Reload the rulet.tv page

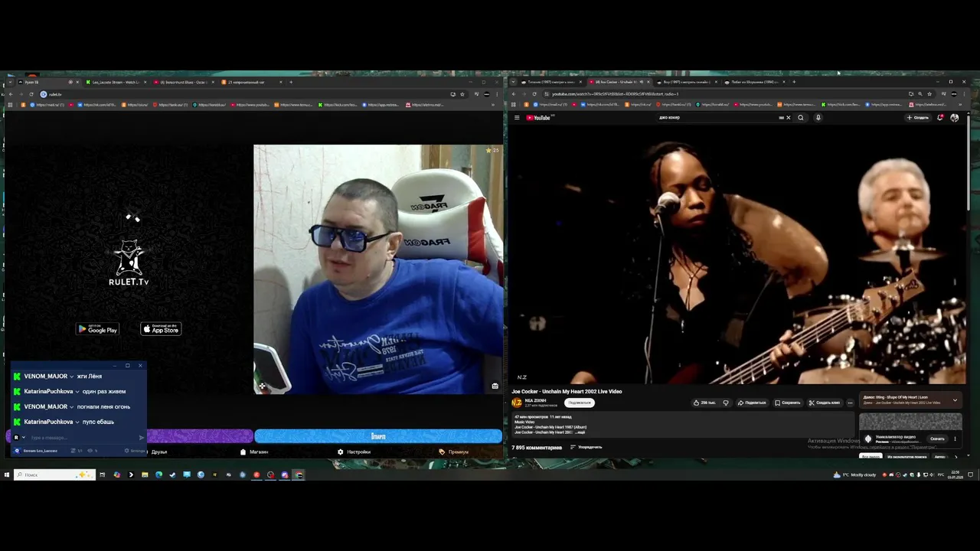tap(32, 94)
